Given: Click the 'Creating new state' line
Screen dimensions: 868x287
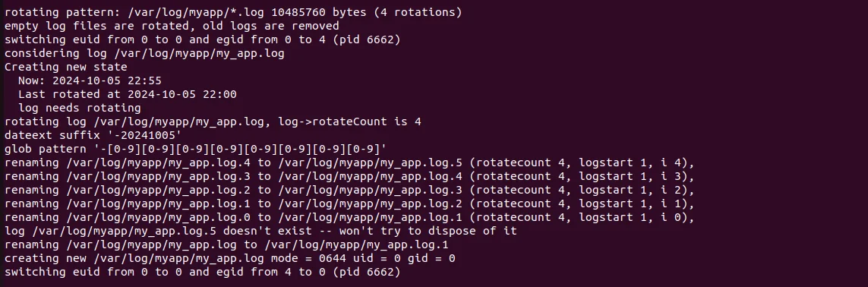Looking at the screenshot, I should point(66,67).
